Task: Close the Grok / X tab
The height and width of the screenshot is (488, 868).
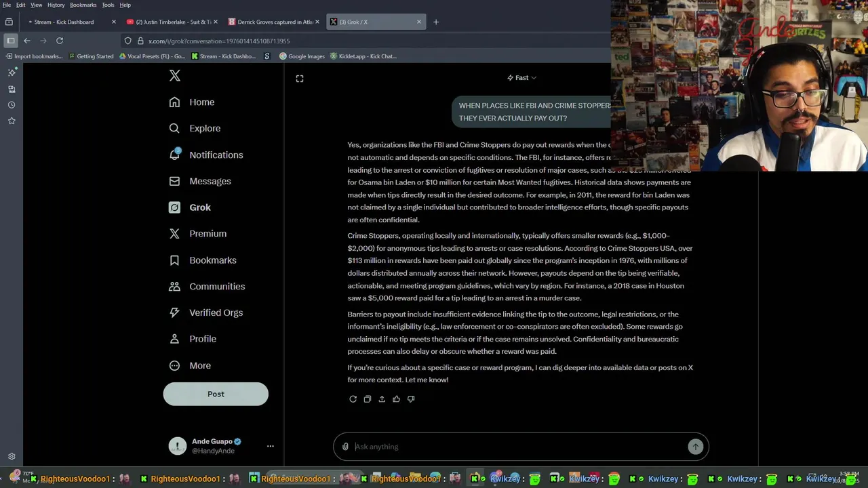Action: (418, 22)
